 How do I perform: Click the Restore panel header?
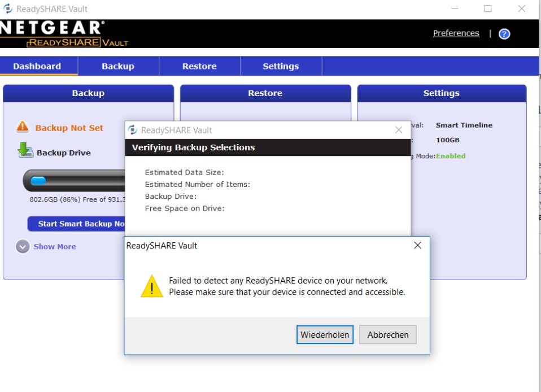pos(265,93)
